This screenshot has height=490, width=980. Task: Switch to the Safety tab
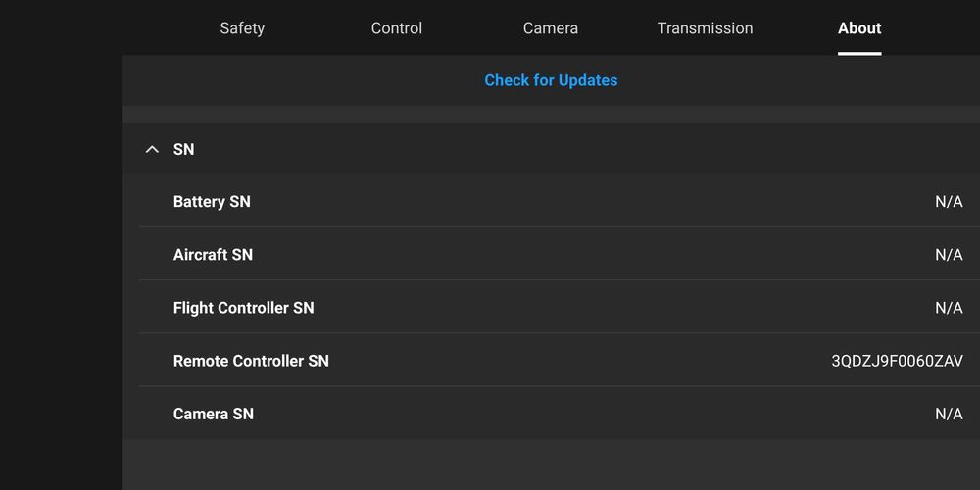[x=242, y=28]
